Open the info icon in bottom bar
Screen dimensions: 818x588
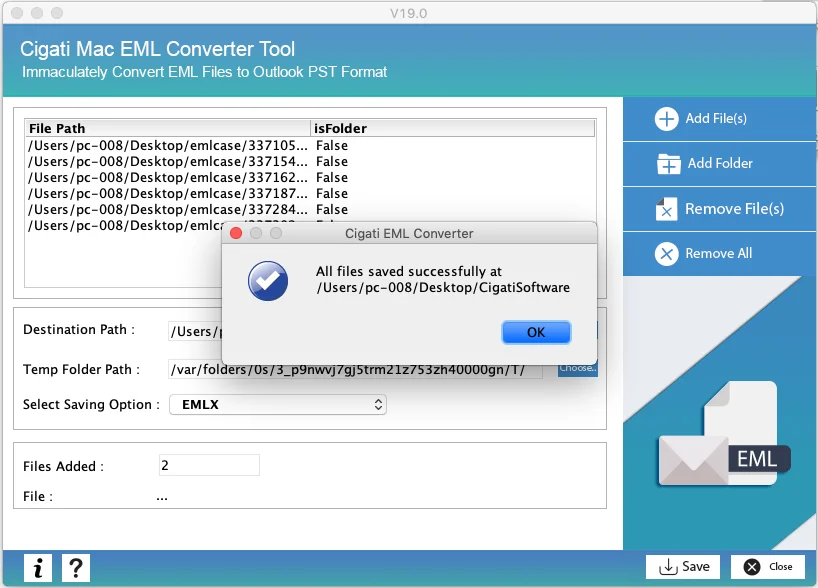click(x=38, y=568)
